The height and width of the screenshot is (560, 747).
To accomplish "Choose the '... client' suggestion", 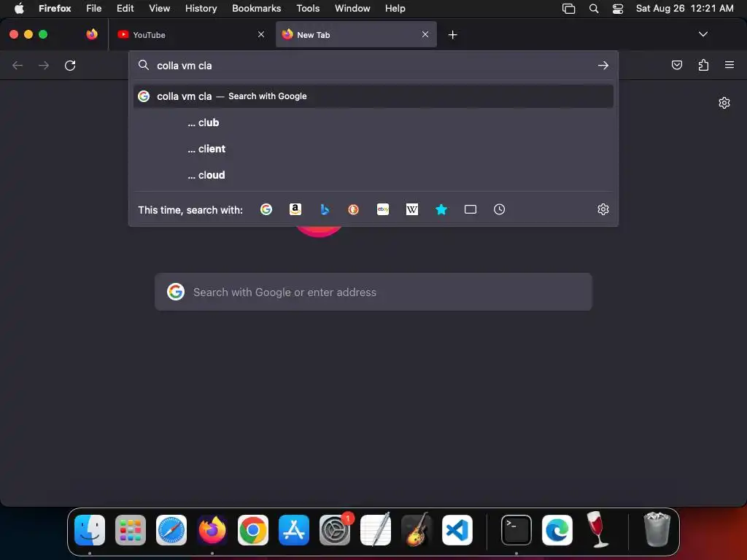I will click(x=373, y=149).
